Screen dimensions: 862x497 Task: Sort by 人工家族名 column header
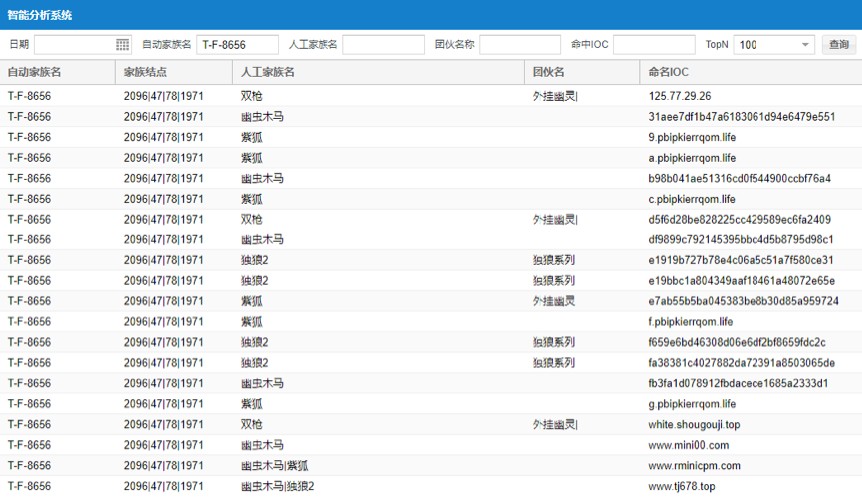click(268, 72)
